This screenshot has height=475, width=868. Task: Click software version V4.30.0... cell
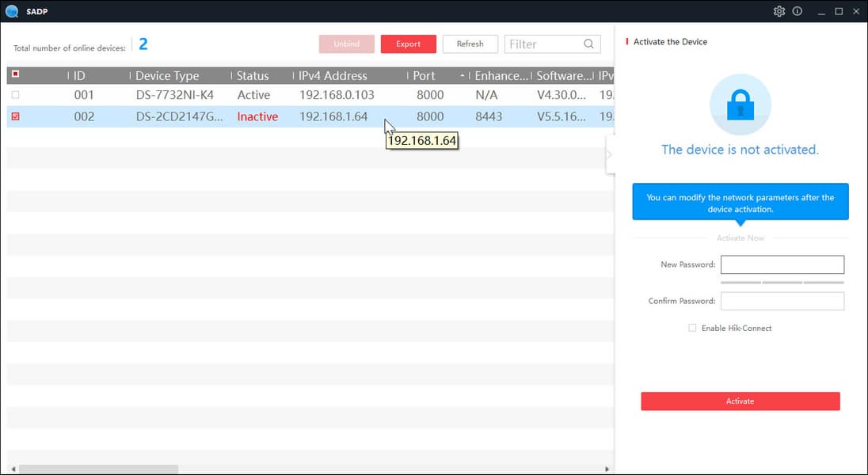pyautogui.click(x=562, y=95)
